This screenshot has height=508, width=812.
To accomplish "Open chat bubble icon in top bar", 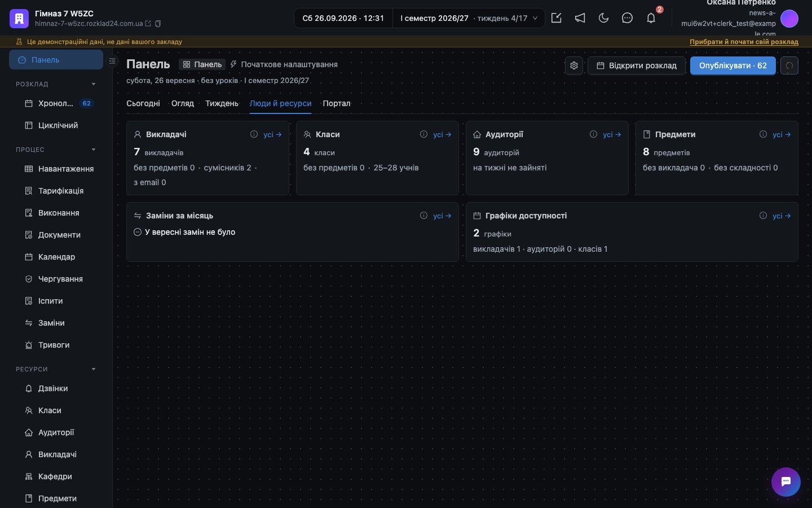I will click(x=627, y=18).
